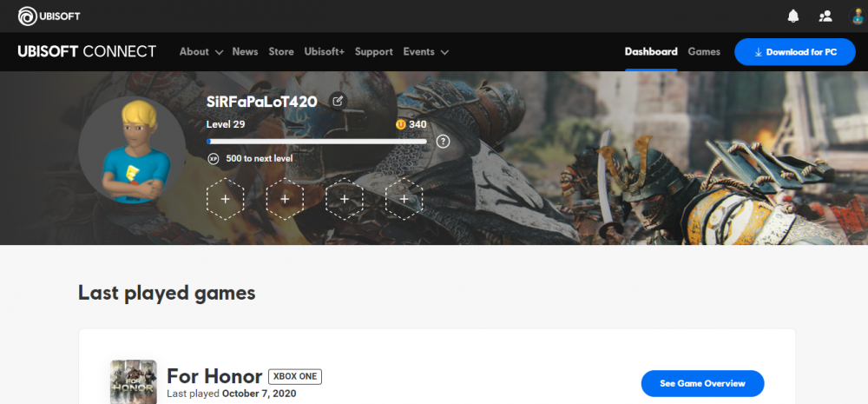This screenshot has width=868, height=404.
Task: Click the fourth empty badge hexagon slot
Action: 404,199
